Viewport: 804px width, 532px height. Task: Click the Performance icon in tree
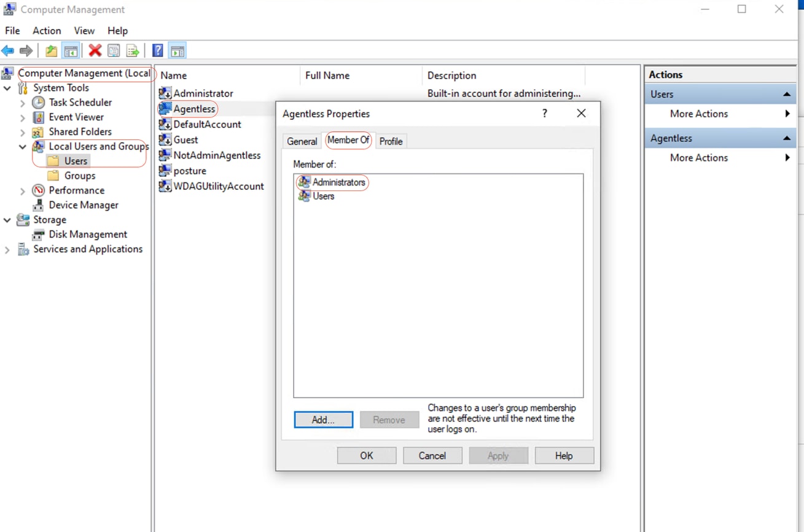point(39,190)
